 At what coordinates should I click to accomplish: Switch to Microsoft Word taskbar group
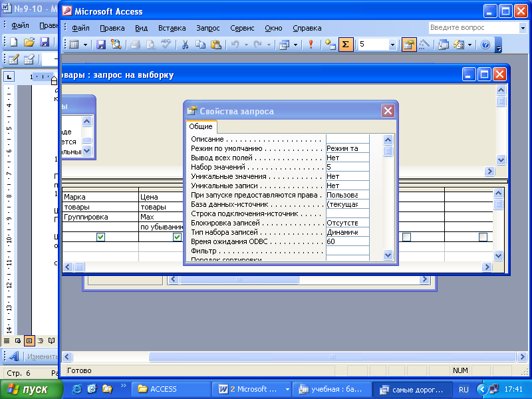click(x=251, y=389)
